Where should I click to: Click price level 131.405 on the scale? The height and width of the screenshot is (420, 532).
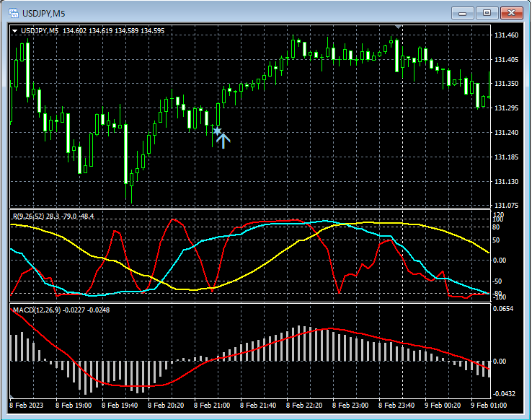tap(506, 60)
